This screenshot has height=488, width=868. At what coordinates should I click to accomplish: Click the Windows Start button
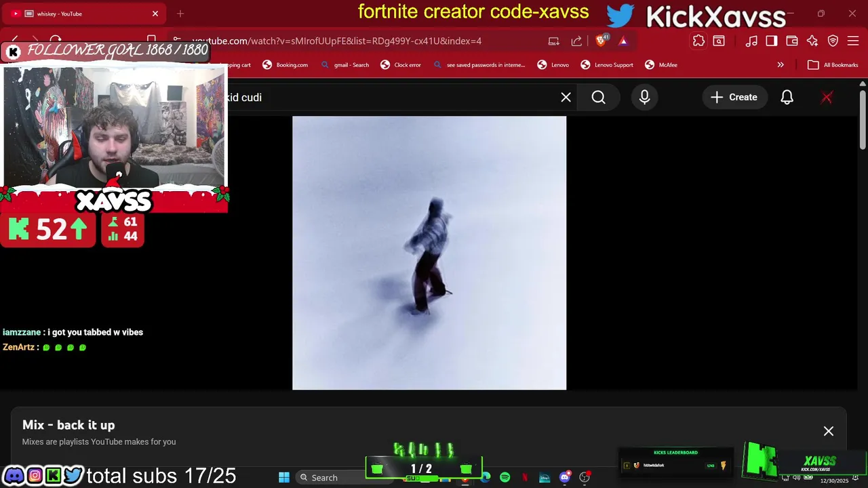coord(284,477)
